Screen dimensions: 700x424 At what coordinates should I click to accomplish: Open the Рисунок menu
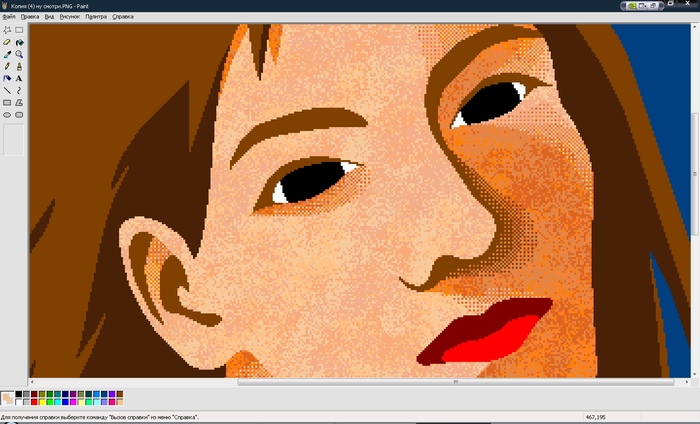[70, 17]
